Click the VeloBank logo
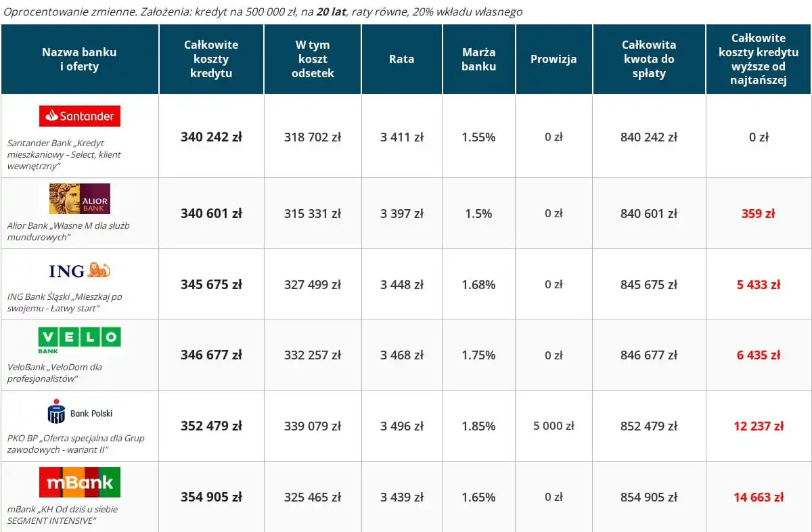 80,340
